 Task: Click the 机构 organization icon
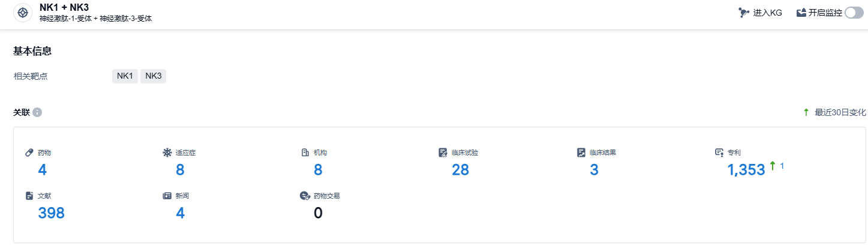(305, 153)
